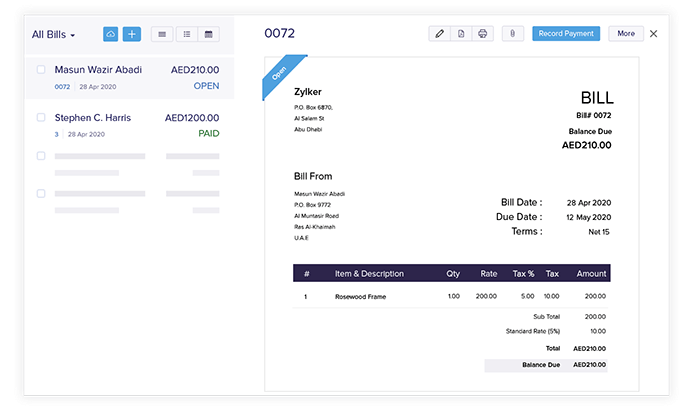Click the Sub Total label
Screen dimensions: 691x408
tap(546, 316)
